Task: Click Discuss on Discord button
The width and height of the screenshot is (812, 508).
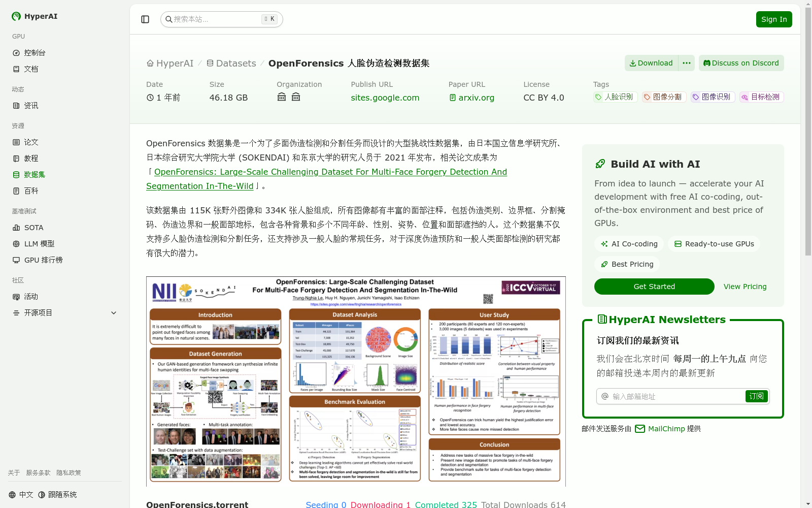Action: [741, 63]
